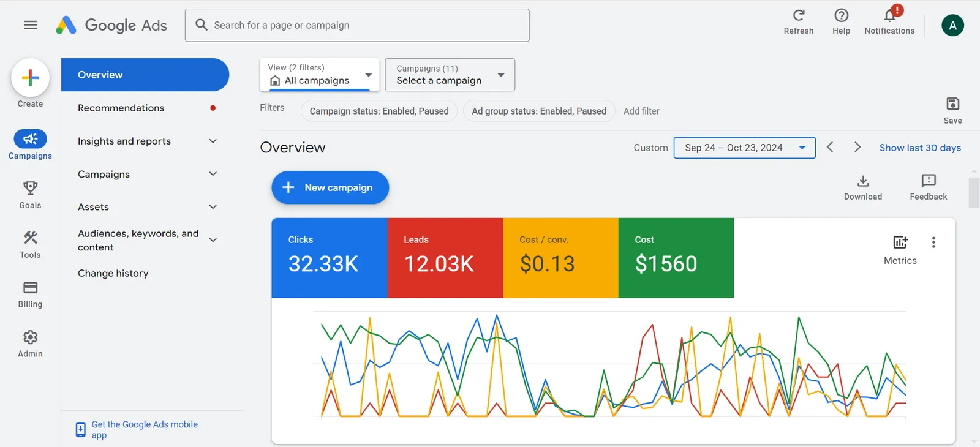
Task: Expand Audiences, keywords, and content
Action: [x=145, y=240]
